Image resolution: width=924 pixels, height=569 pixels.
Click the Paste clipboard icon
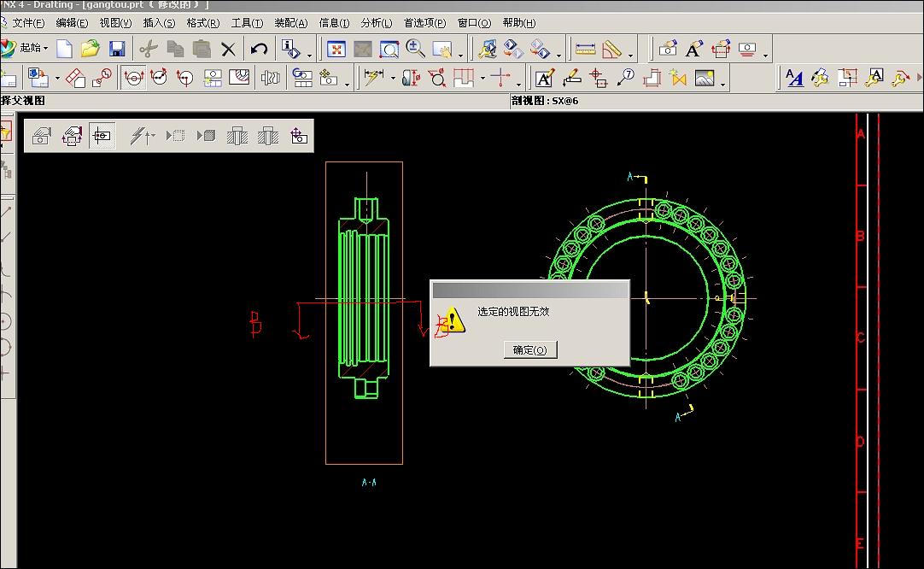coord(202,49)
